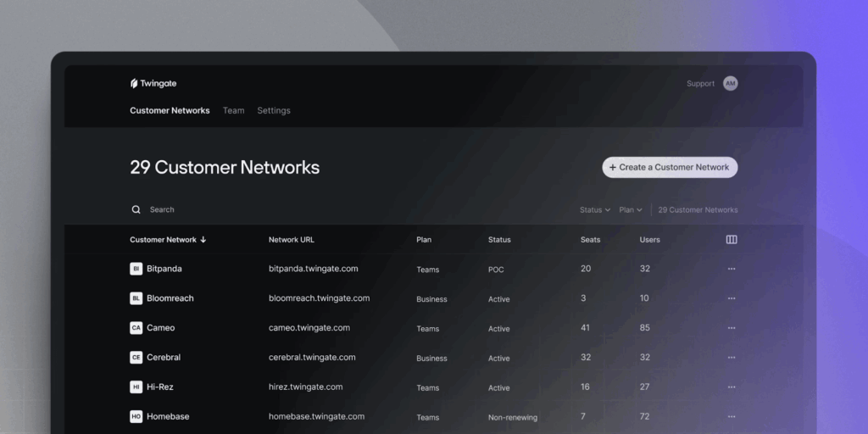Expand the Status filter dropdown
This screenshot has height=434, width=868.
pos(594,210)
